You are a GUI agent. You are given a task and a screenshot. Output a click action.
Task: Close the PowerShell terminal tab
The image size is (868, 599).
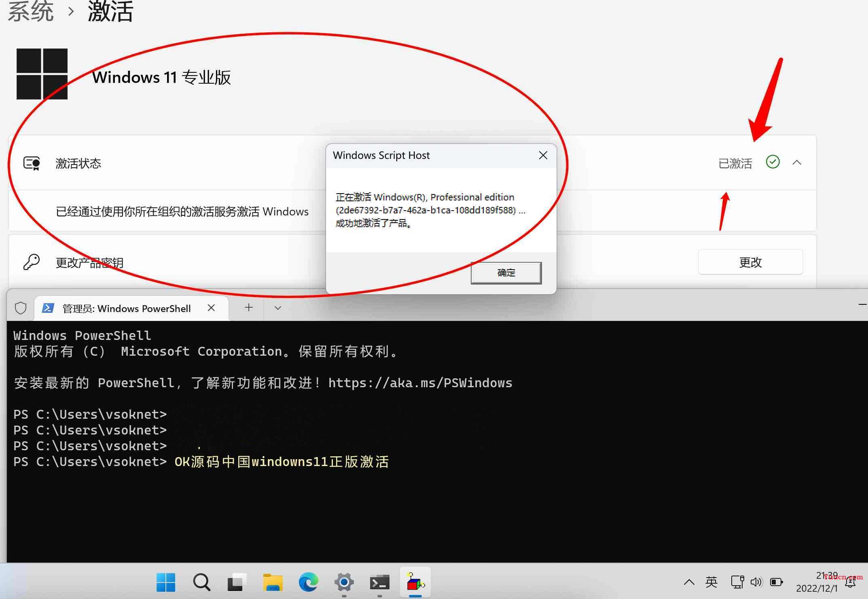tap(211, 308)
